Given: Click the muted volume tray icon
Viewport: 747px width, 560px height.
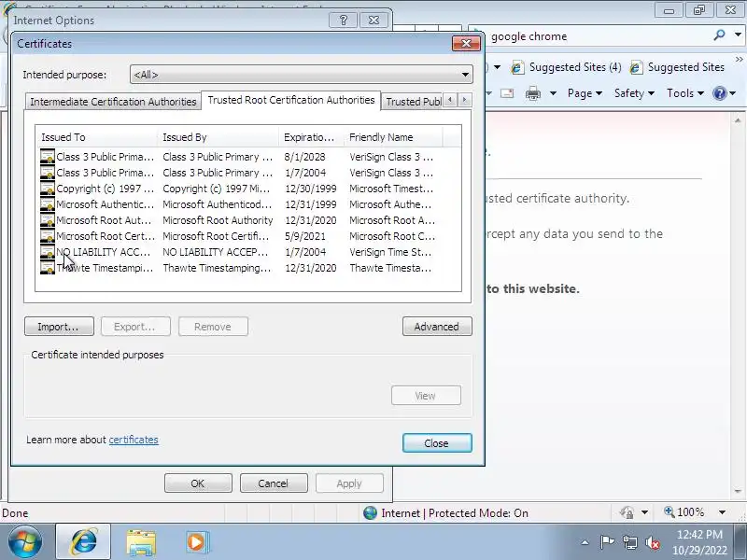Looking at the screenshot, I should 652,542.
